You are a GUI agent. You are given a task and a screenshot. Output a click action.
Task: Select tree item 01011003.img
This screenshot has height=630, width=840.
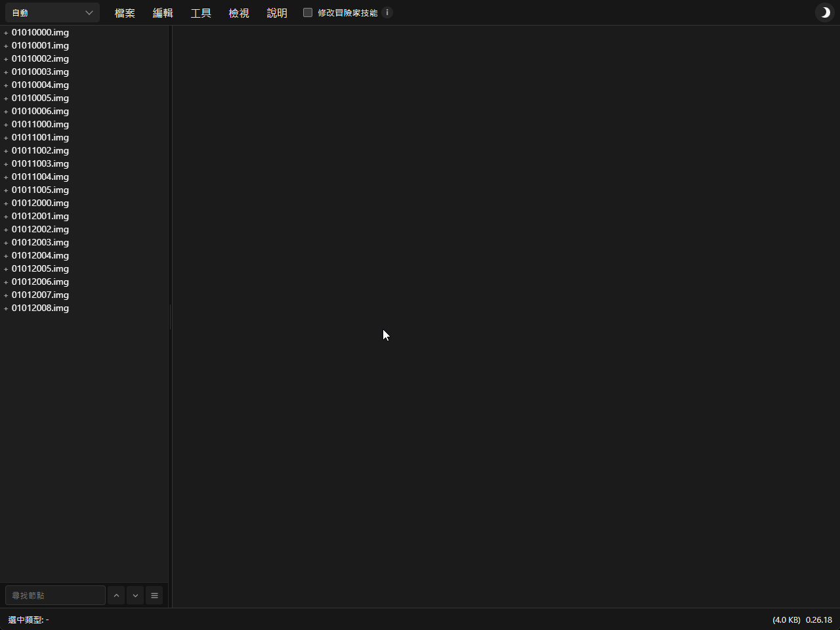point(40,163)
